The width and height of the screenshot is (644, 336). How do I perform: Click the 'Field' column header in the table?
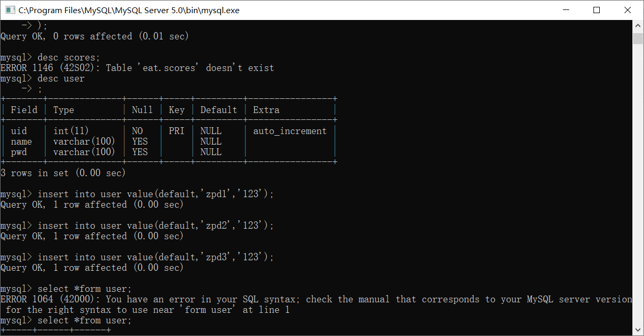tap(24, 110)
